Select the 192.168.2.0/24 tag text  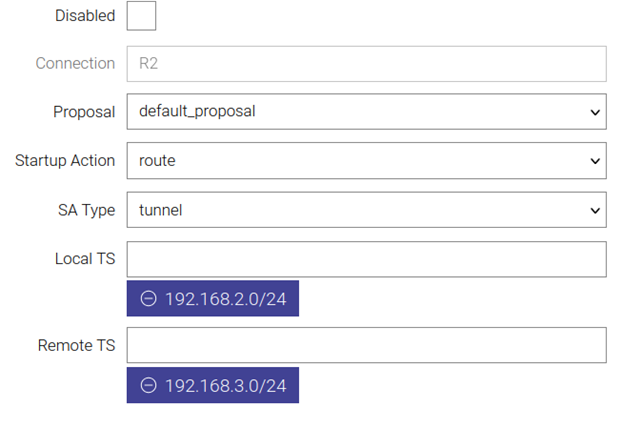(226, 299)
